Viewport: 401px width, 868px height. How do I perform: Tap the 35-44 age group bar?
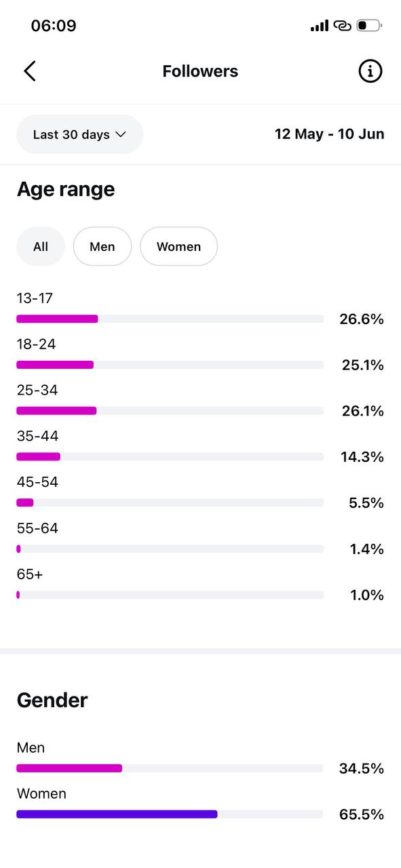coord(170,457)
